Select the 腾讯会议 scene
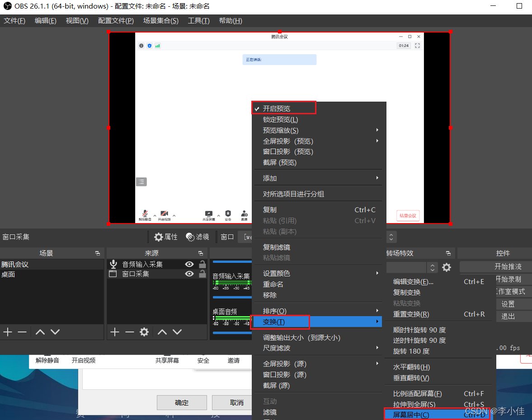Image resolution: width=532 pixels, height=420 pixels. (x=52, y=264)
